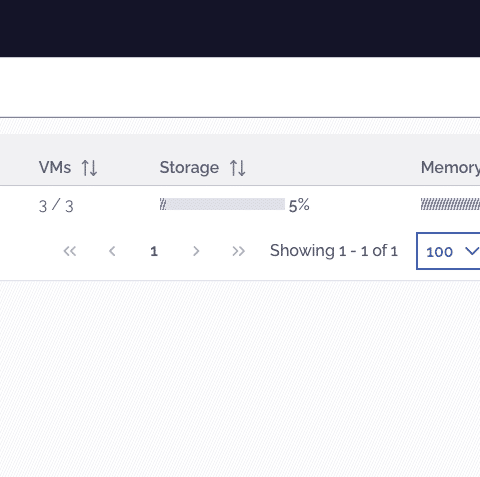Sort by VMs using the arrows icon
Viewport: 480px width, 477px height.
(89, 168)
